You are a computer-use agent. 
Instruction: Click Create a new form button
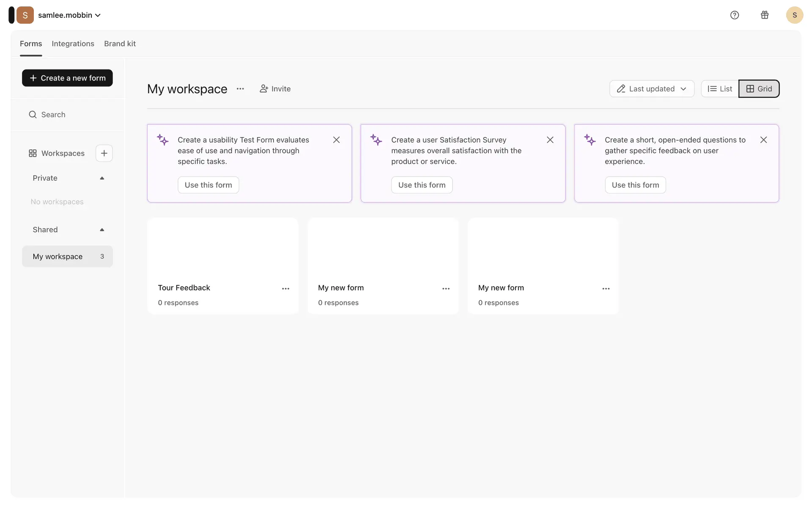67,78
